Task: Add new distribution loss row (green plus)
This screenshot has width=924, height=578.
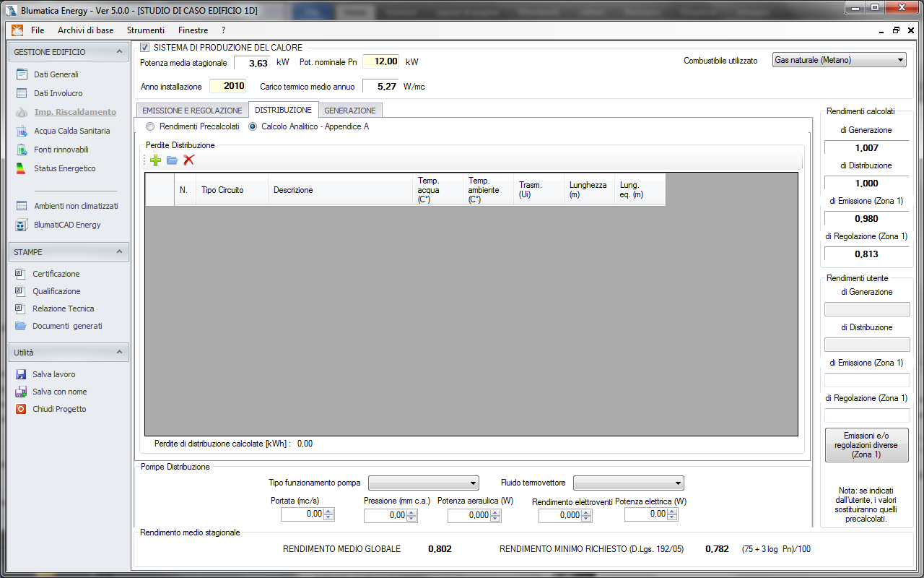Action: 156,160
